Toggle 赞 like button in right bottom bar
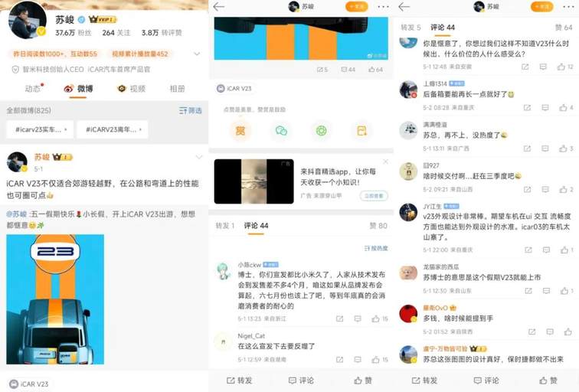Image resolution: width=579 pixels, height=392 pixels. (548, 381)
